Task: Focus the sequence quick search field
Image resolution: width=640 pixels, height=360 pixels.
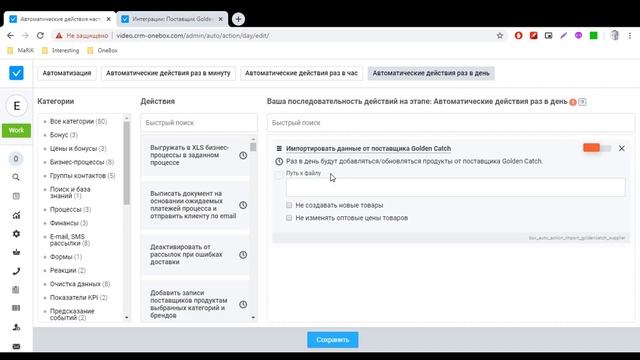Action: pyautogui.click(x=451, y=122)
